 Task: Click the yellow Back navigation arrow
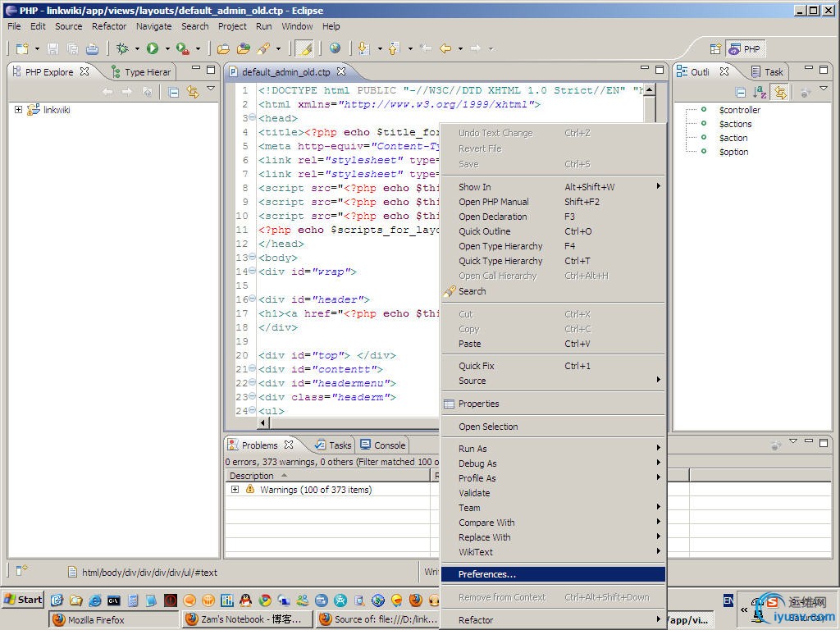pos(445,48)
